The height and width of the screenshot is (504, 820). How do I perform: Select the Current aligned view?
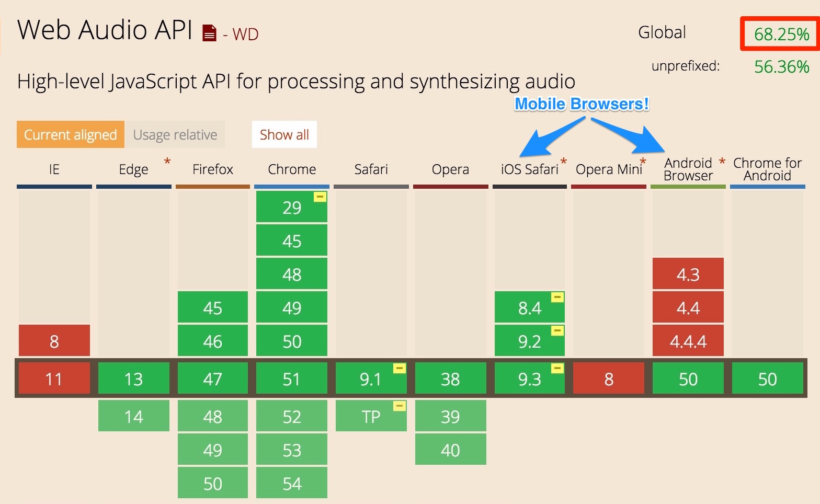[x=71, y=134]
